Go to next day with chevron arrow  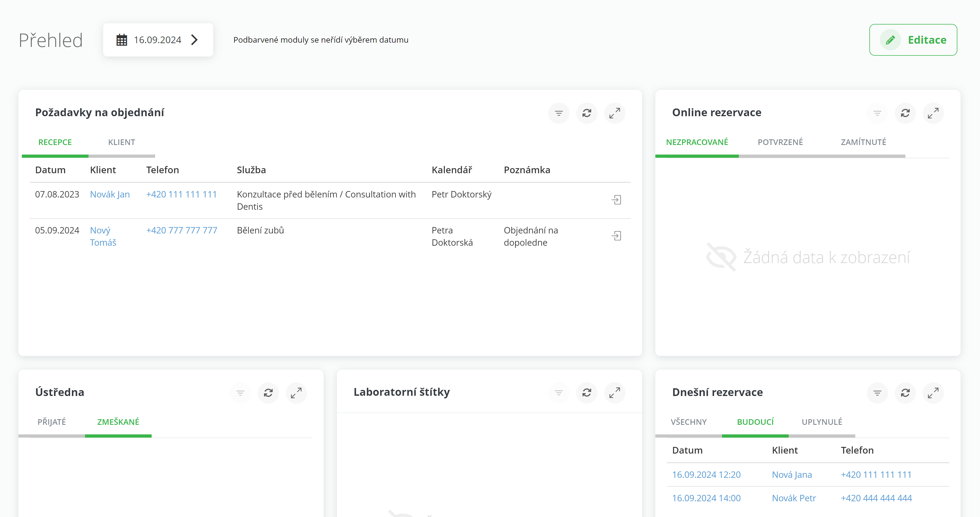194,40
